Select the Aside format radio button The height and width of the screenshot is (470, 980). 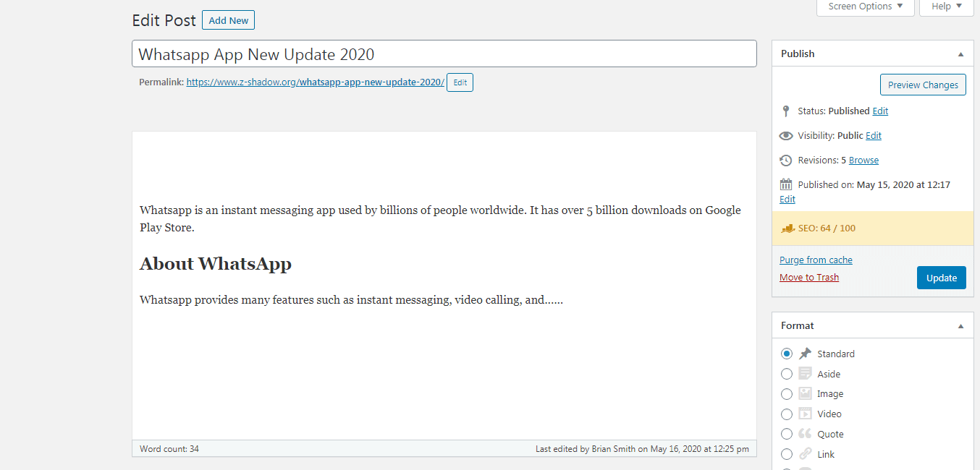pyautogui.click(x=787, y=374)
